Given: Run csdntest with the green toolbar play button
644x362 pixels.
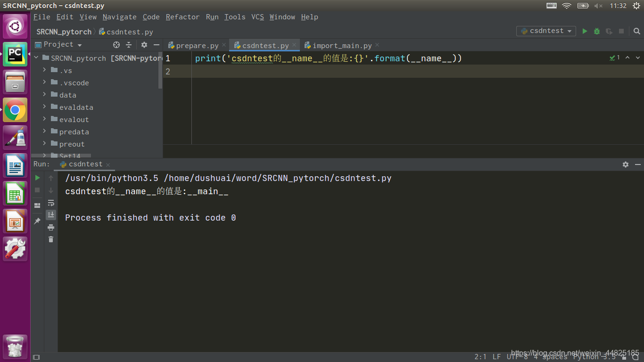Looking at the screenshot, I should [x=585, y=31].
